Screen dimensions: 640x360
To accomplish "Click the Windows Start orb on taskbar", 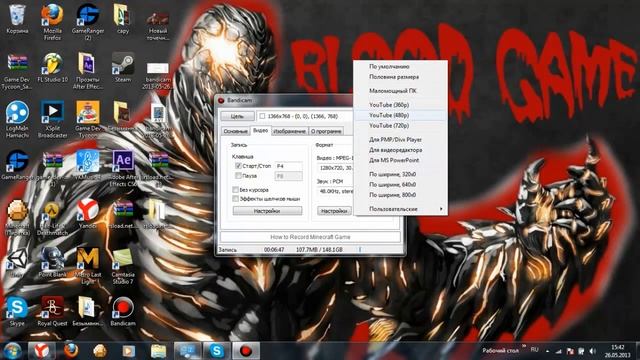I will [x=12, y=351].
